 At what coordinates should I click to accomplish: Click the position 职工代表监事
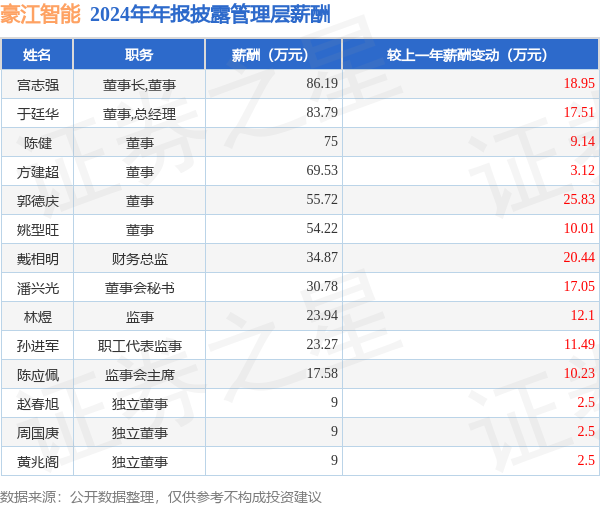pyautogui.click(x=139, y=346)
